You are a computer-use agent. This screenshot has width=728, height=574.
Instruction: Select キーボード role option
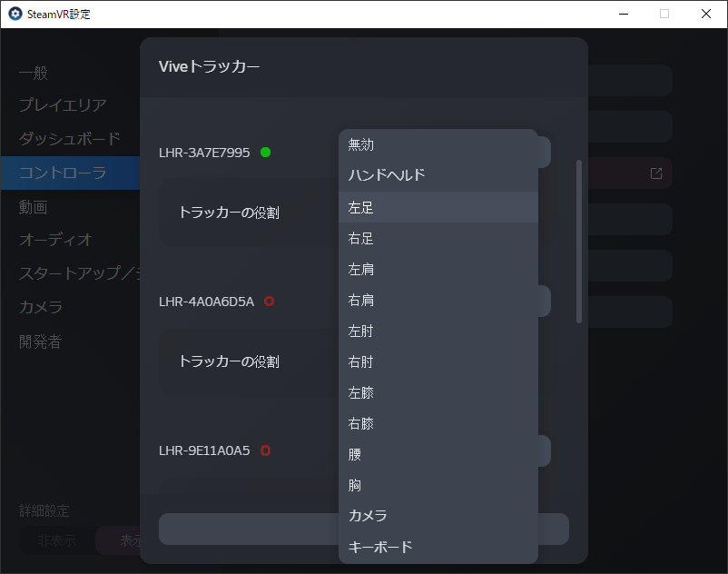[438, 547]
